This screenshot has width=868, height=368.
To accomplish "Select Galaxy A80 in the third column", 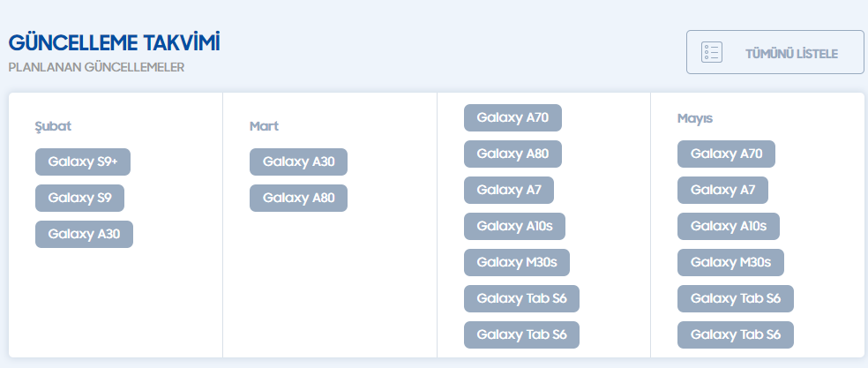I will click(513, 154).
